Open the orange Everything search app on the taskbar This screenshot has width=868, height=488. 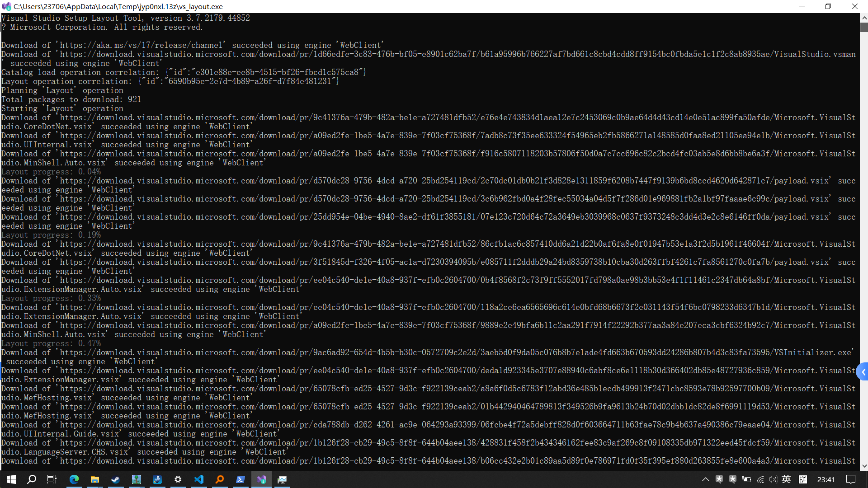220,479
